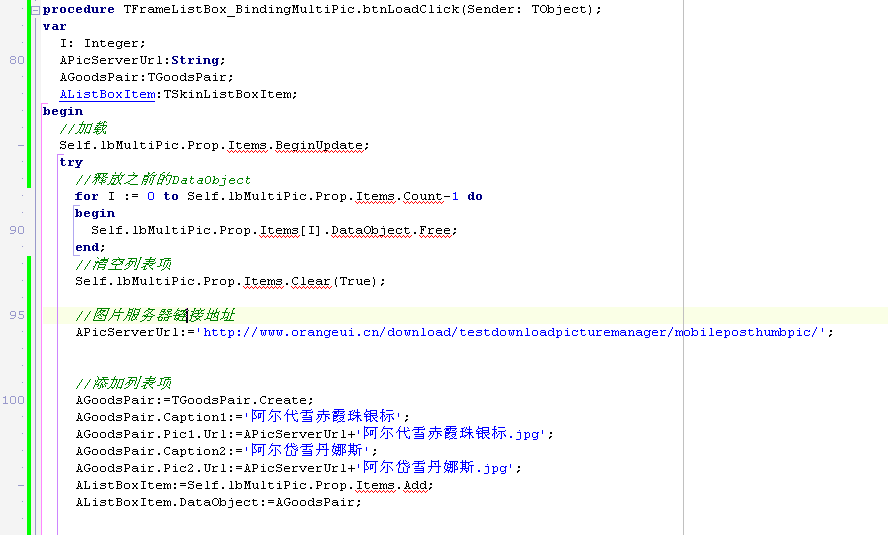
Task: Click gutter line number 100
Action: point(14,400)
